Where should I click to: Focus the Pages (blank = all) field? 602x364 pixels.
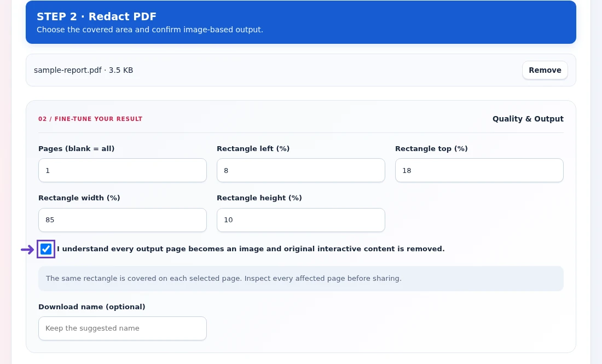click(123, 170)
